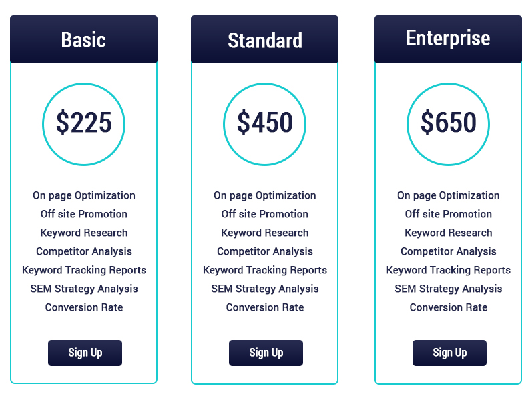Select the Enterprise plan header
The image size is (532, 396).
pyautogui.click(x=448, y=39)
